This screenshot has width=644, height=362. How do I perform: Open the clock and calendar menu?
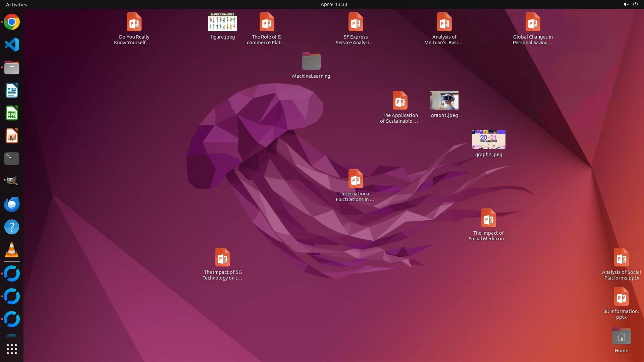pos(333,4)
